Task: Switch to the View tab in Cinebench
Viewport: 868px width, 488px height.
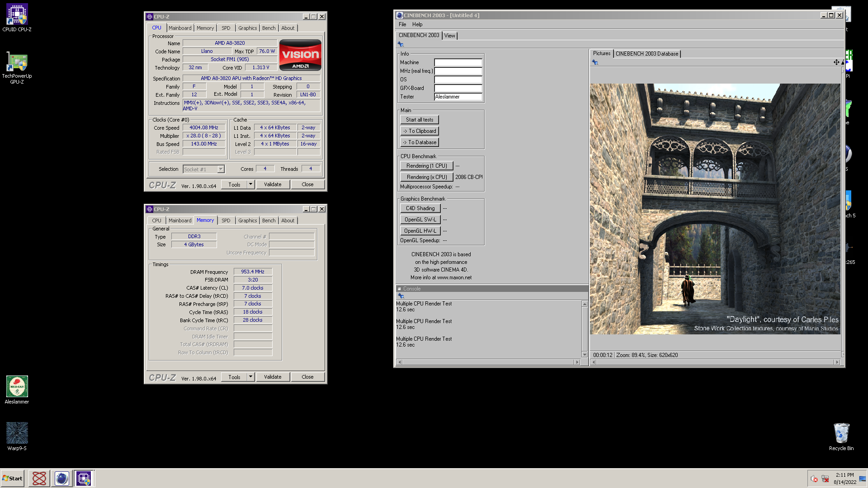Action: coord(449,36)
